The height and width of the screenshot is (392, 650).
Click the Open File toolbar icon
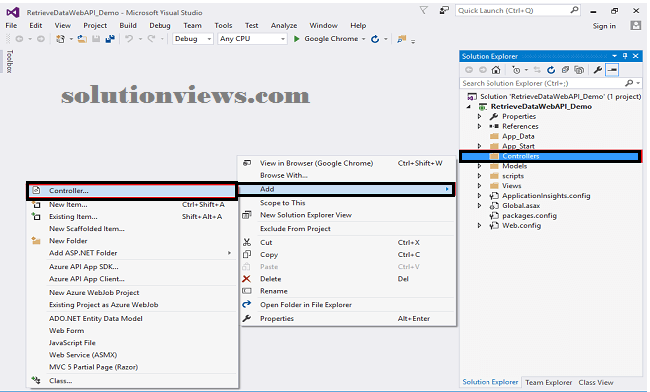coord(82,39)
